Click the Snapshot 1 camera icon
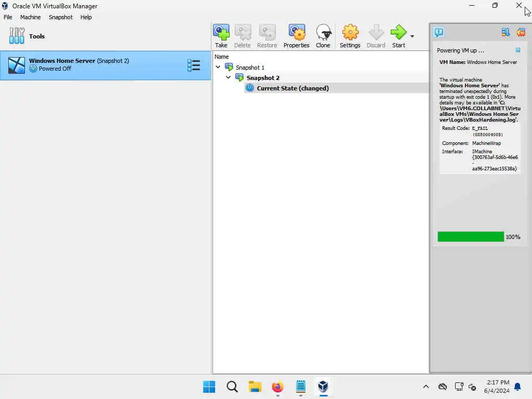 229,67
